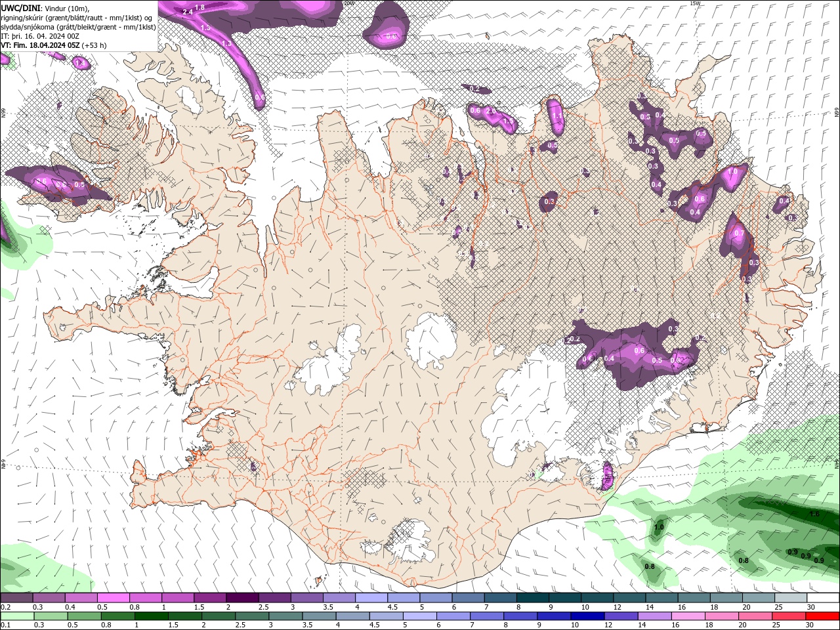
Task: Click the '(+53 h)' forecast offset text
Action: (x=94, y=45)
